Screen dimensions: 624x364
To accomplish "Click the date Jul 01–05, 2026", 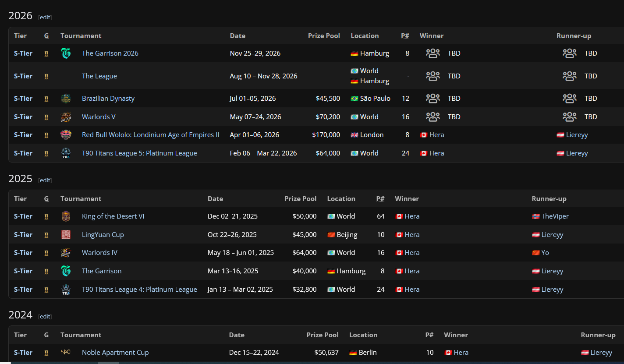I will click(x=253, y=99).
